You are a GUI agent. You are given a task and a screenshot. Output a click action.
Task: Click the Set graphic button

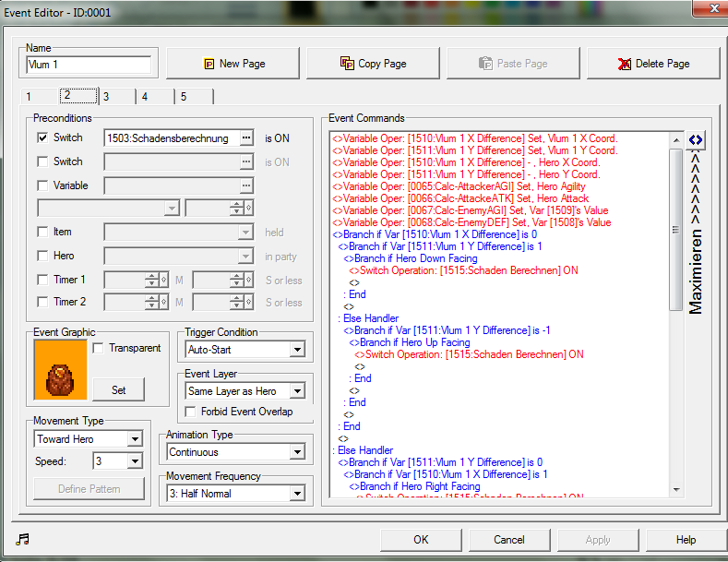point(119,390)
